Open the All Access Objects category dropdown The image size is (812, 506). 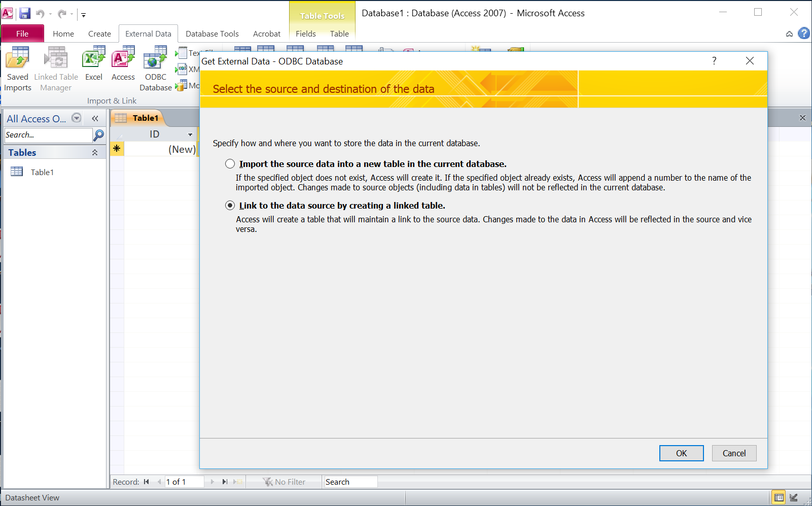pyautogui.click(x=77, y=118)
